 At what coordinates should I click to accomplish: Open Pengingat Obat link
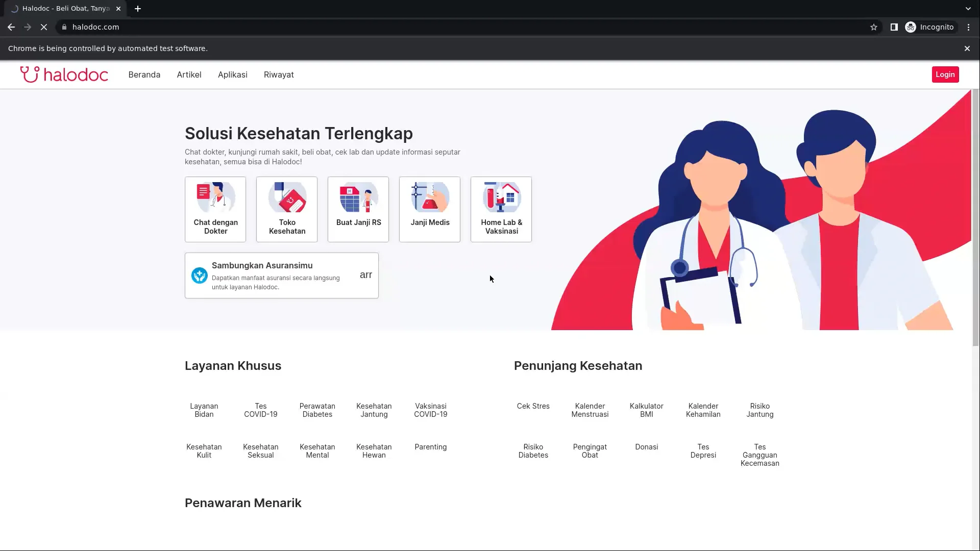(x=590, y=451)
